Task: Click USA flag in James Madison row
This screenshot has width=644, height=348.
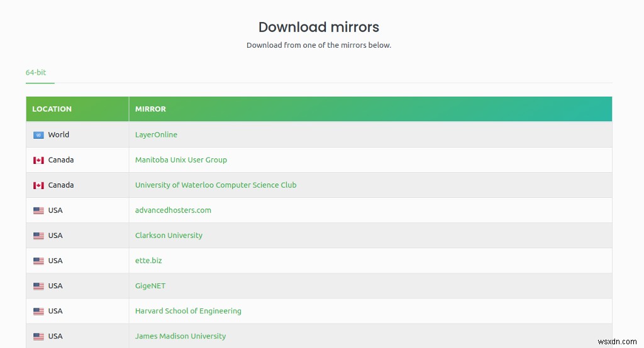Action: [x=38, y=337]
